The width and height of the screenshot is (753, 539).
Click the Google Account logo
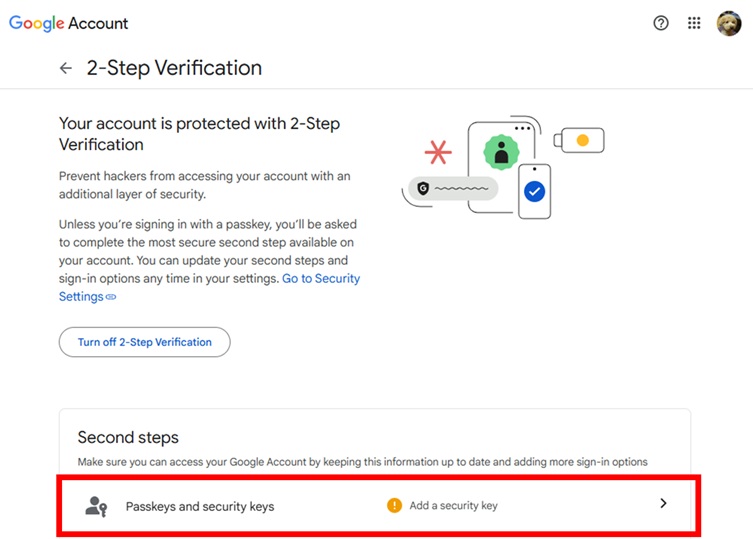click(x=69, y=23)
